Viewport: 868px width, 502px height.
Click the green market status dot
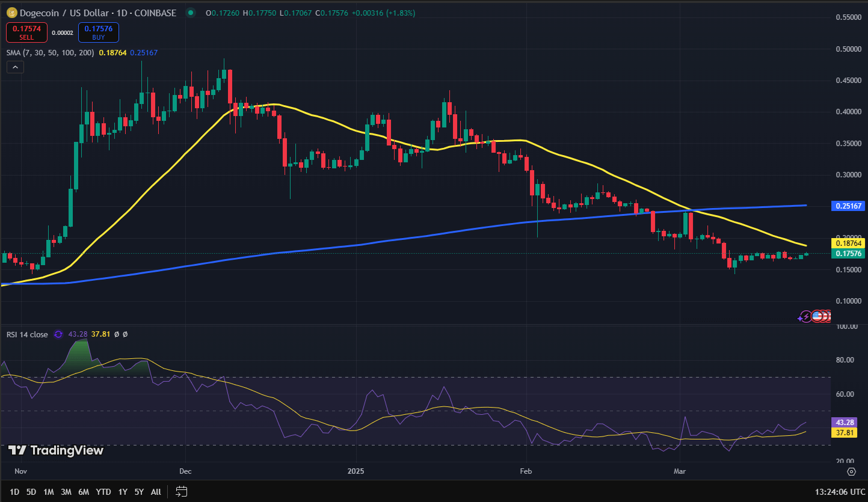tap(191, 12)
